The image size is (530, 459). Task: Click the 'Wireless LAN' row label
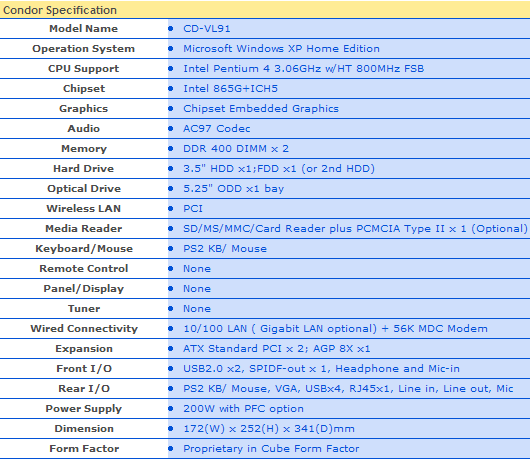pos(83,209)
